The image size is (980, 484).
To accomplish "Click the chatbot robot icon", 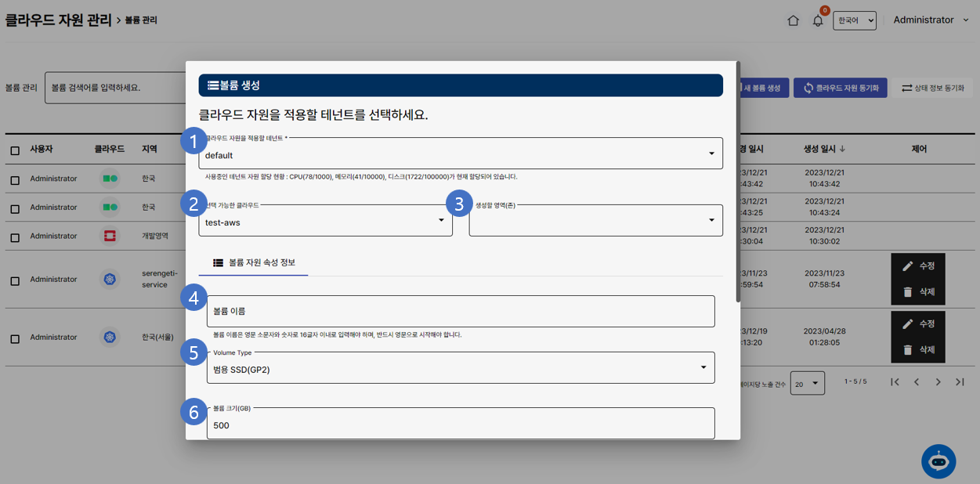I will [x=938, y=461].
